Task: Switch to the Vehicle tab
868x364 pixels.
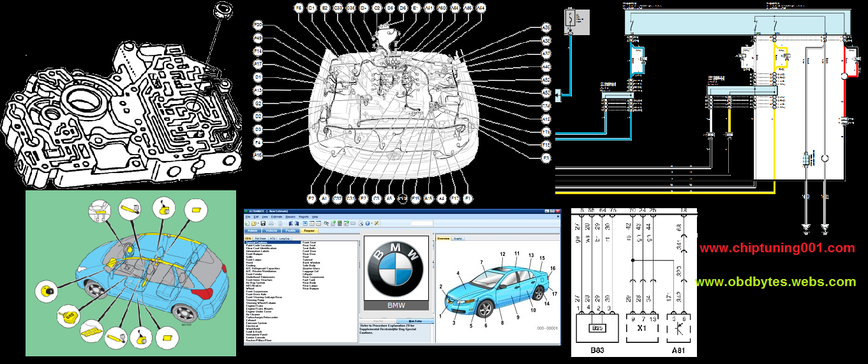Action: [271, 231]
